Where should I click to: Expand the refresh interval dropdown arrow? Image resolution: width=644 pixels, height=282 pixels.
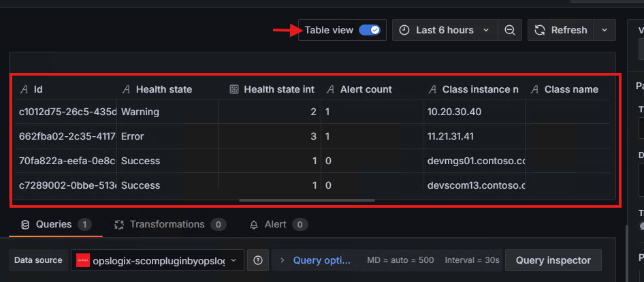coord(605,30)
